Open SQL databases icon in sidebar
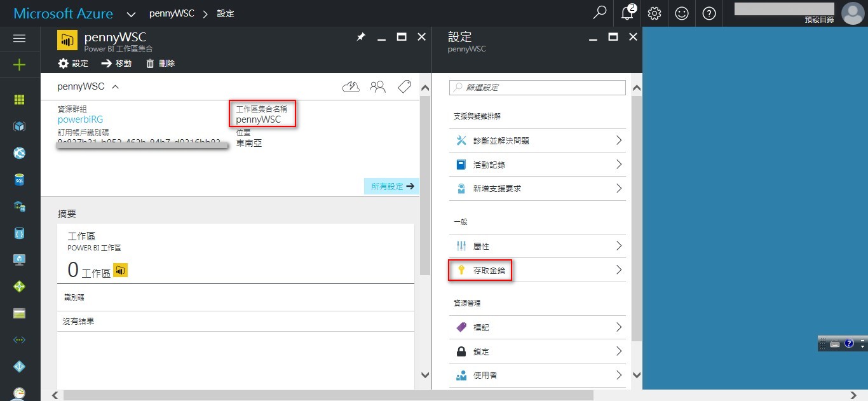Image resolution: width=868 pixels, height=401 pixels. pyautogui.click(x=19, y=180)
